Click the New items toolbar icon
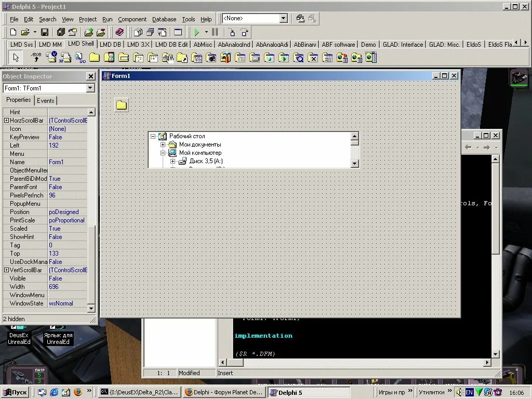This screenshot has width=532, height=399. 13,32
